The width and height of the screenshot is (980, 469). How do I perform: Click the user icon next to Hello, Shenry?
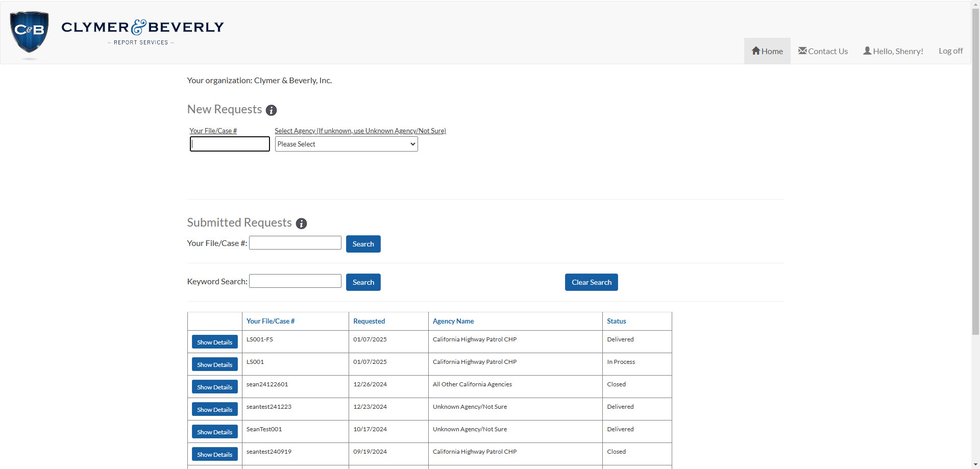[867, 51]
